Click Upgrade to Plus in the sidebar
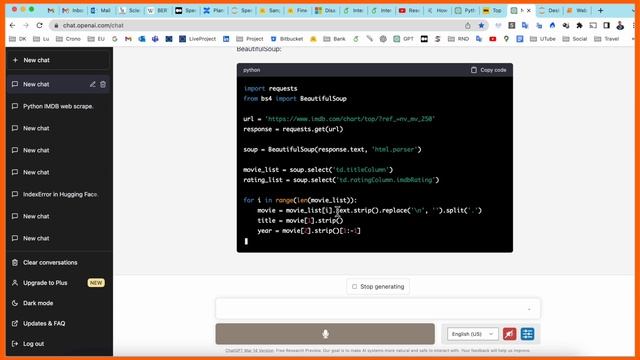This screenshot has height=360, width=640. [58, 282]
